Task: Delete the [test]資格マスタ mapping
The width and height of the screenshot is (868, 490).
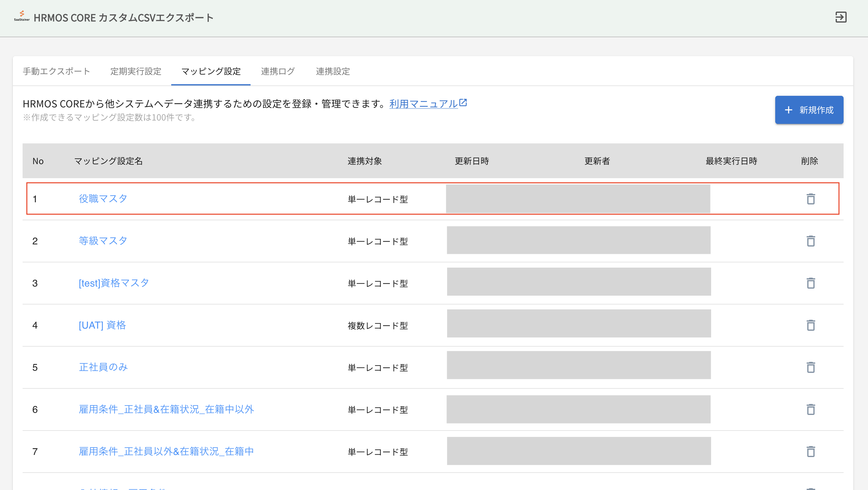Action: (x=811, y=283)
